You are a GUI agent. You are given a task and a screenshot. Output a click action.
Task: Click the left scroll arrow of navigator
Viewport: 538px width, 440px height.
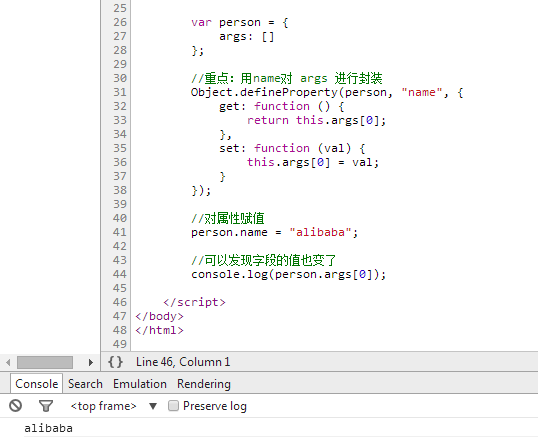tap(8, 362)
